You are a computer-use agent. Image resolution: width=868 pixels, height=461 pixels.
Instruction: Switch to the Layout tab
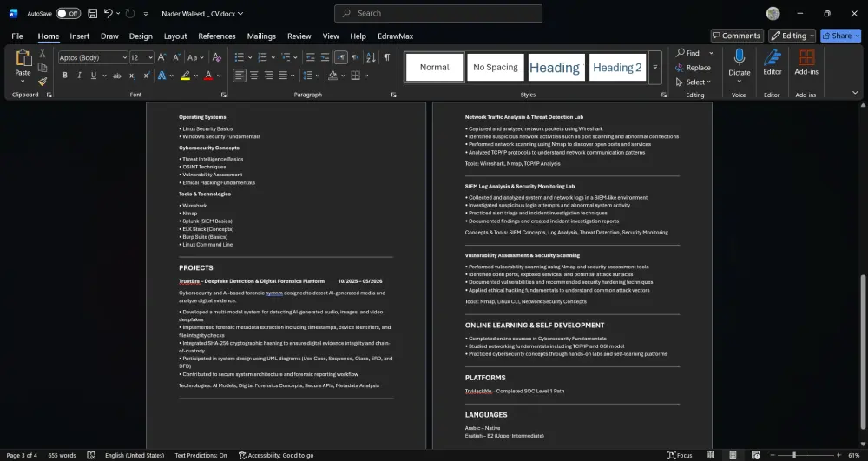tap(175, 36)
